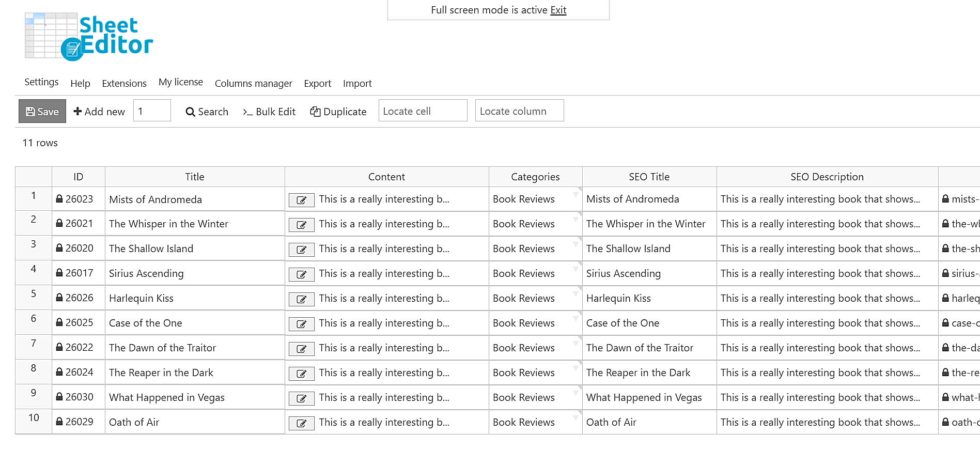Open the My license menu
The image size is (980, 450).
(x=181, y=82)
